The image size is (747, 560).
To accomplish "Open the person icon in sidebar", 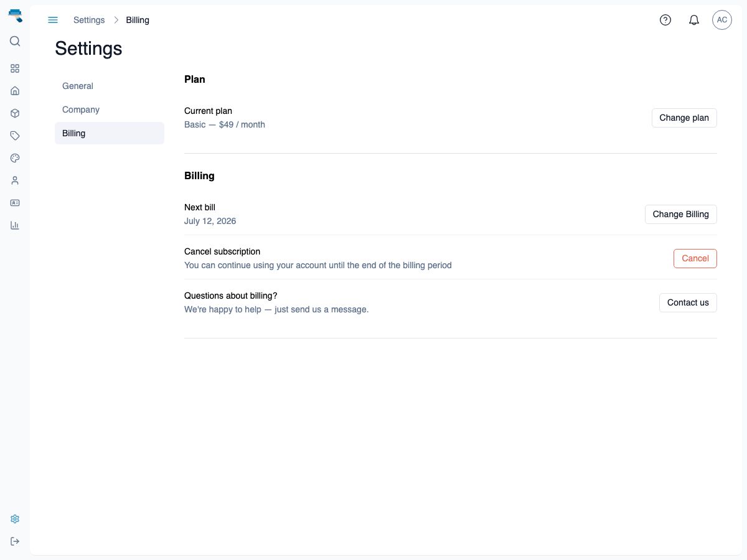I will (x=15, y=180).
